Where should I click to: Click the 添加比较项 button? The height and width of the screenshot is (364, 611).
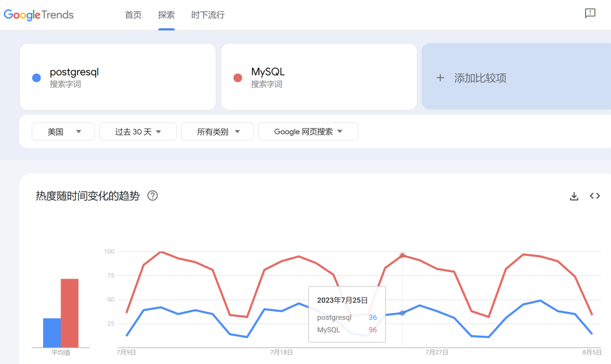517,77
